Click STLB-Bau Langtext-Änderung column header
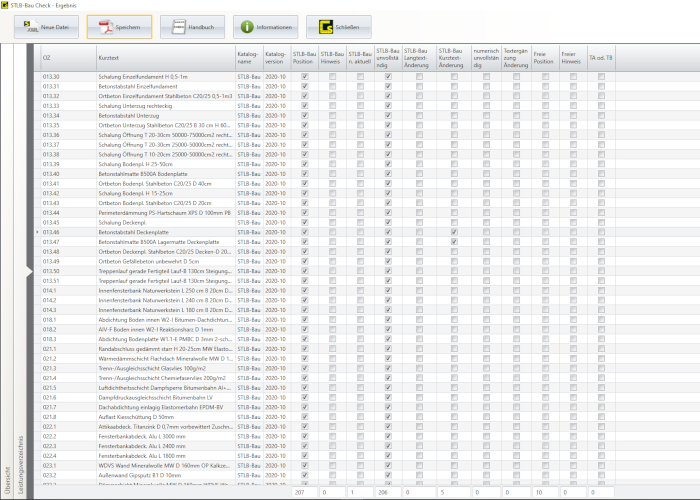 419,58
